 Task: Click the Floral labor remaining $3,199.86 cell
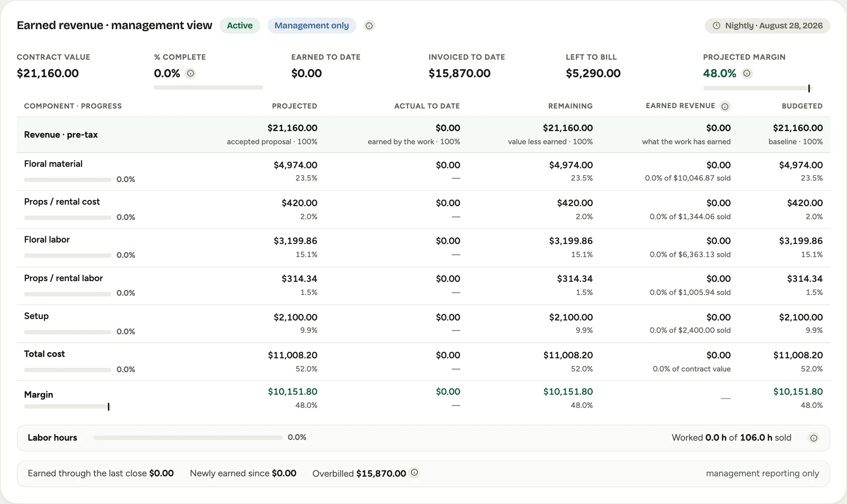pos(571,241)
